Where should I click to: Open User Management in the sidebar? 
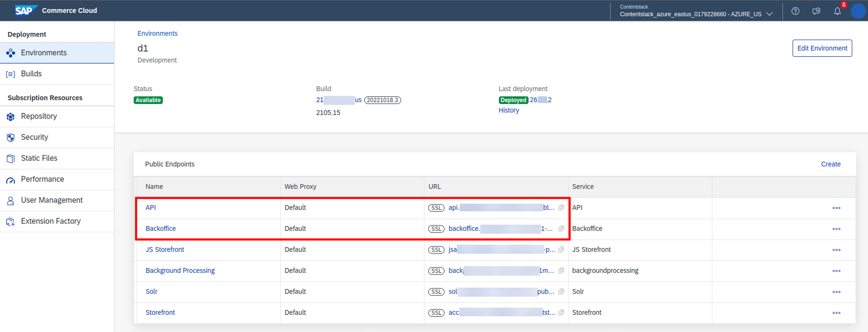click(57, 200)
